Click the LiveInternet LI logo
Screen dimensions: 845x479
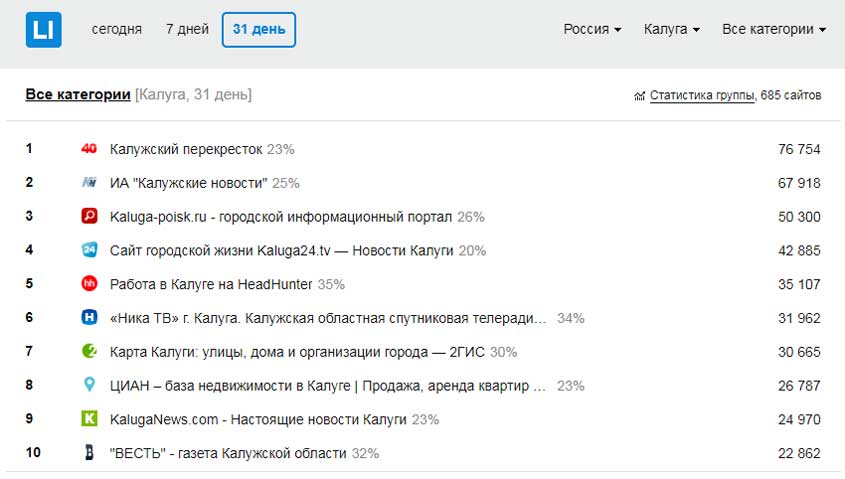click(44, 29)
